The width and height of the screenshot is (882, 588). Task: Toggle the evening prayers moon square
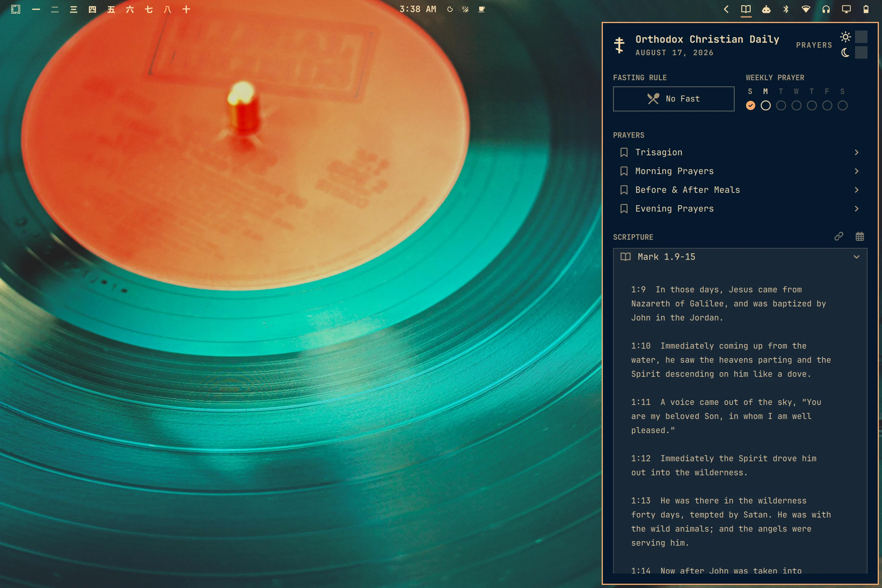(861, 52)
